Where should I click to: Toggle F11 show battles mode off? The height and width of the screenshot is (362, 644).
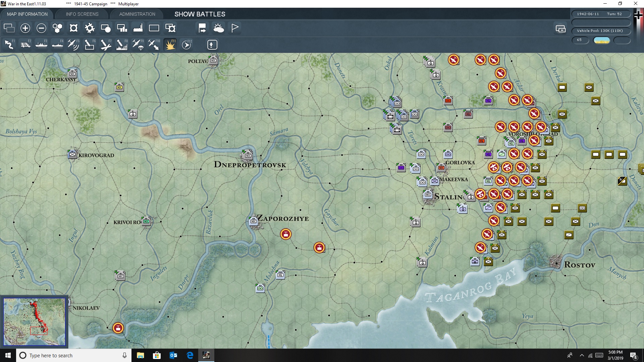click(x=170, y=45)
